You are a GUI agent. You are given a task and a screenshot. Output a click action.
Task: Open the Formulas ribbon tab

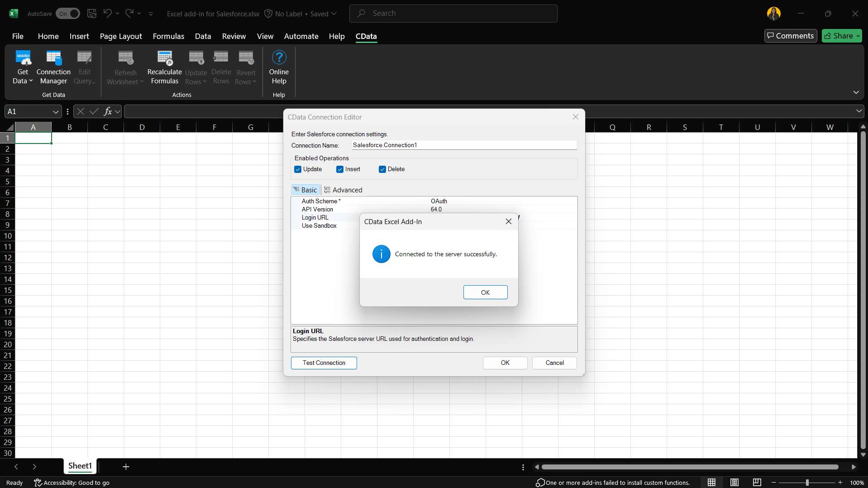pos(168,36)
